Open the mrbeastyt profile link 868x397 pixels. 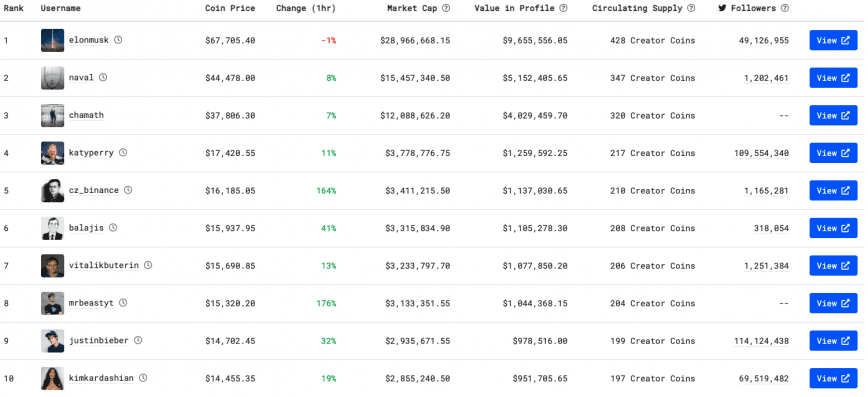click(91, 303)
